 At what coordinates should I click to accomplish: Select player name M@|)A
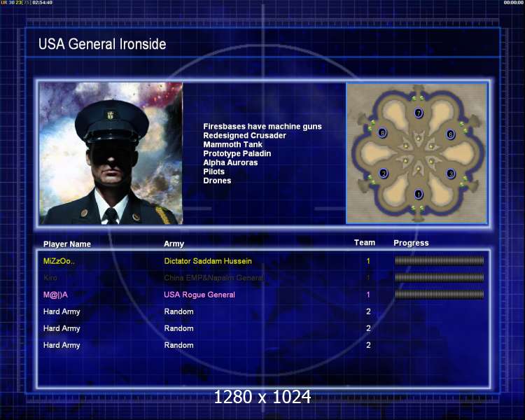pyautogui.click(x=55, y=295)
